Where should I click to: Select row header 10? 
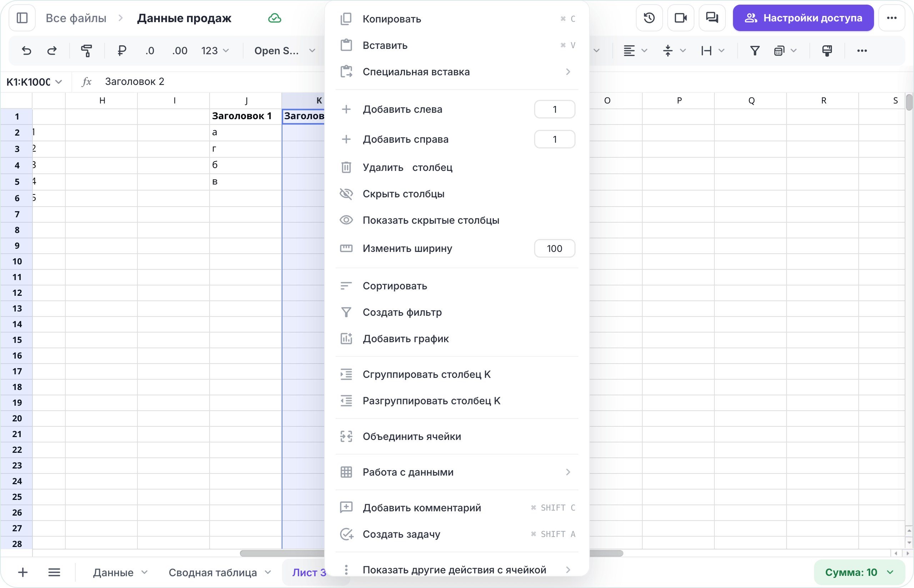16,262
